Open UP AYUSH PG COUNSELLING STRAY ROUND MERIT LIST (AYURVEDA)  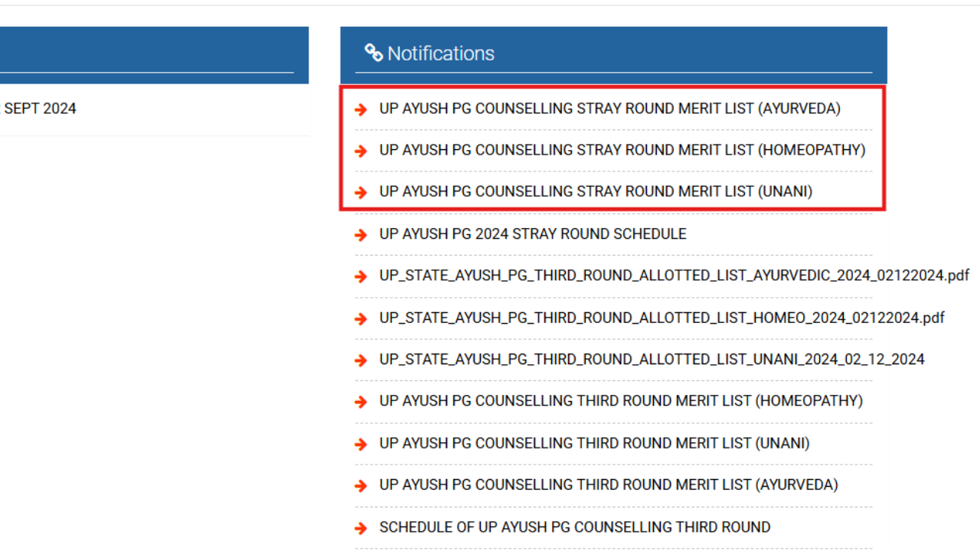tap(609, 109)
